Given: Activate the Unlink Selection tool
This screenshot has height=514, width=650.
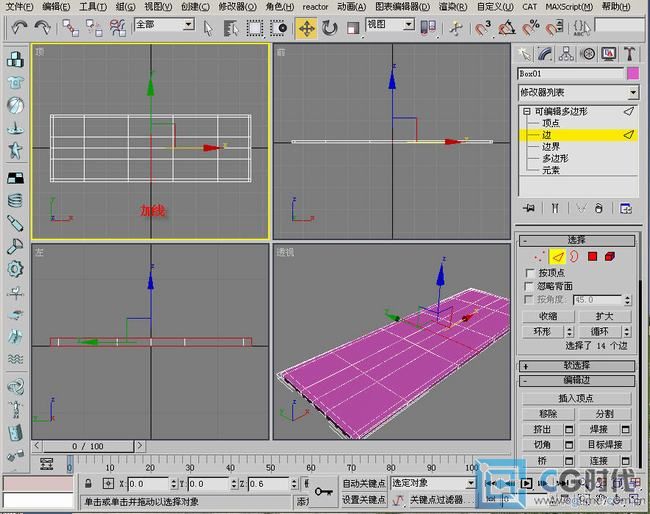Looking at the screenshot, I should 94,28.
